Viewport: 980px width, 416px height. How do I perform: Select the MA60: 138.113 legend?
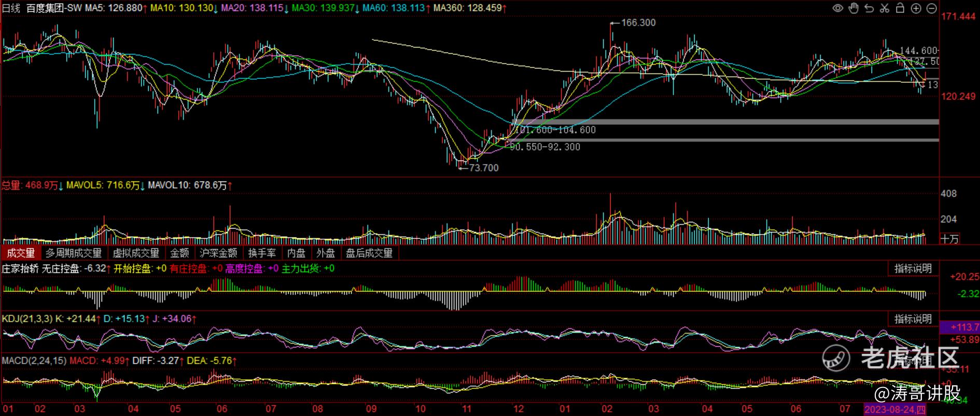396,8
